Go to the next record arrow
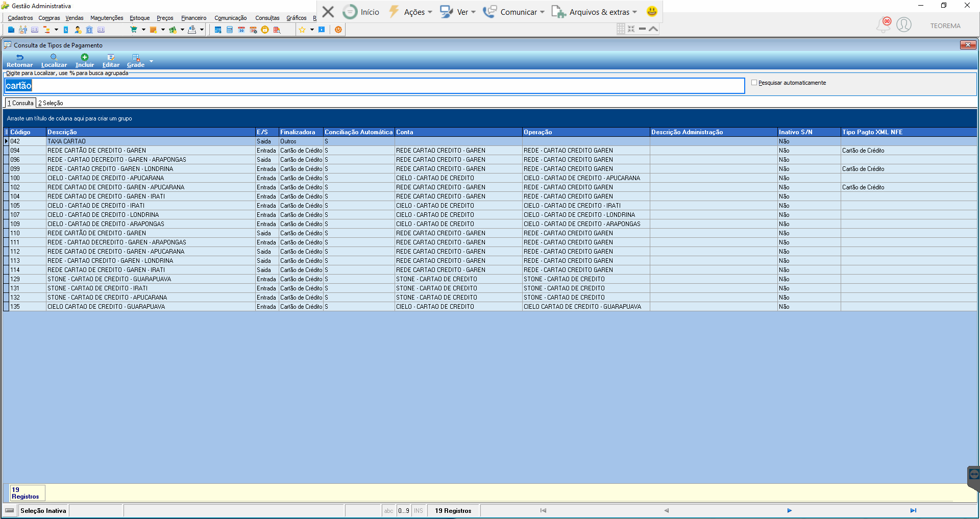This screenshot has width=980, height=519. [x=789, y=510]
